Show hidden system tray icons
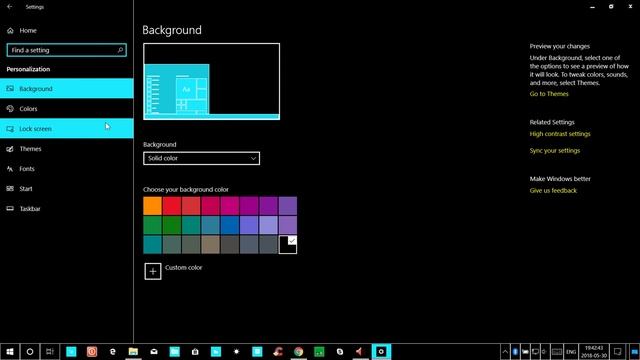The height and width of the screenshot is (360, 640). pyautogui.click(x=505, y=351)
